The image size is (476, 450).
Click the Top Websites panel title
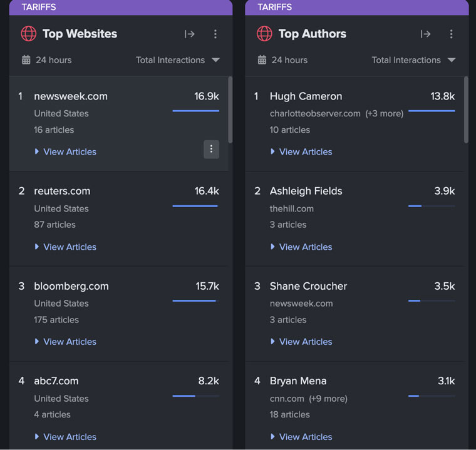click(x=80, y=34)
